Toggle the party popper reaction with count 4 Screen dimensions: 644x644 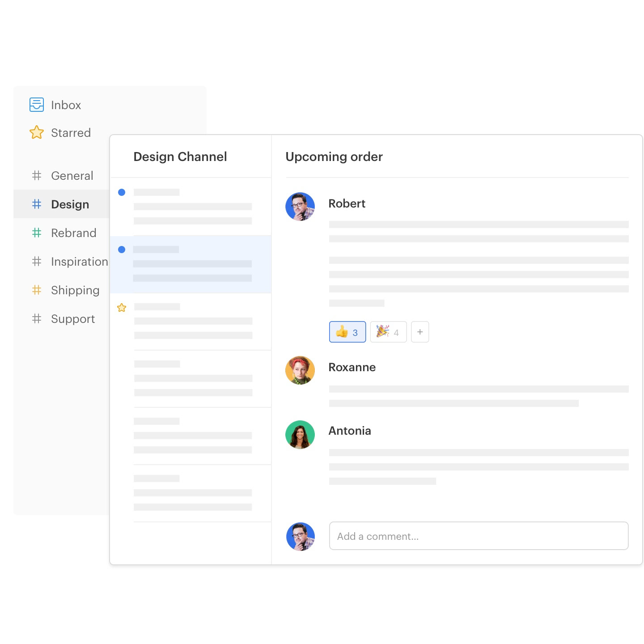[x=388, y=332]
